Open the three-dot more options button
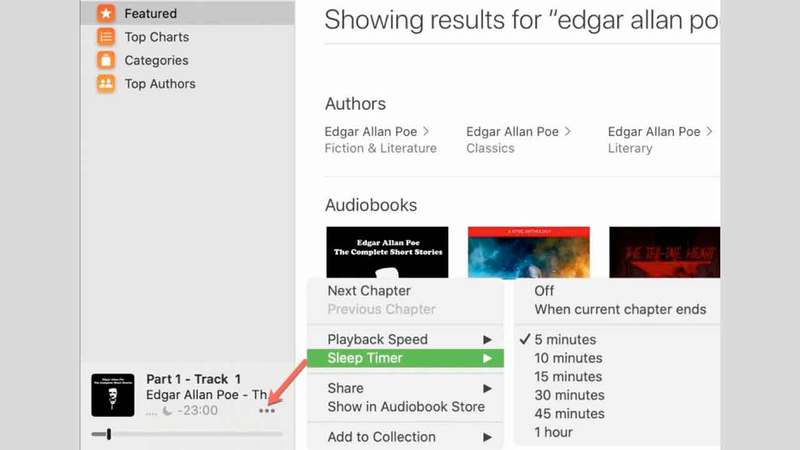Image resolution: width=800 pixels, height=450 pixels. (x=266, y=411)
